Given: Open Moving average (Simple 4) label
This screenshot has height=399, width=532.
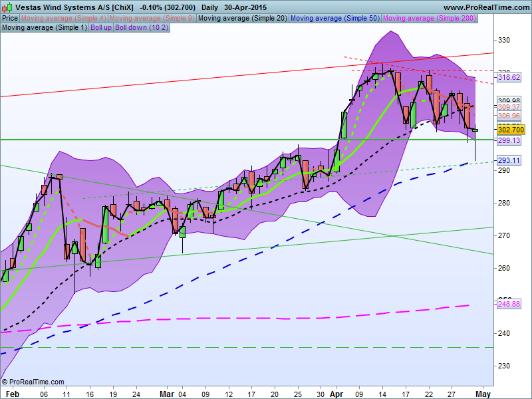Looking at the screenshot, I should point(64,19).
